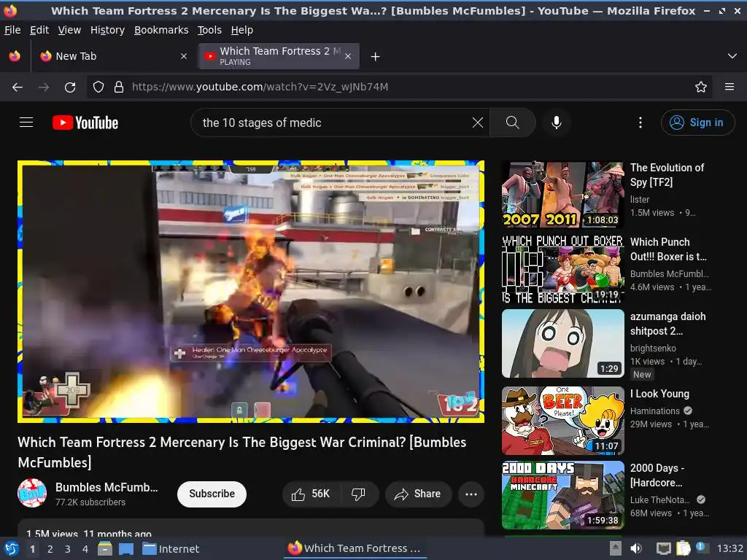Open tracking protection shield icon
747x560 pixels.
[98, 87]
